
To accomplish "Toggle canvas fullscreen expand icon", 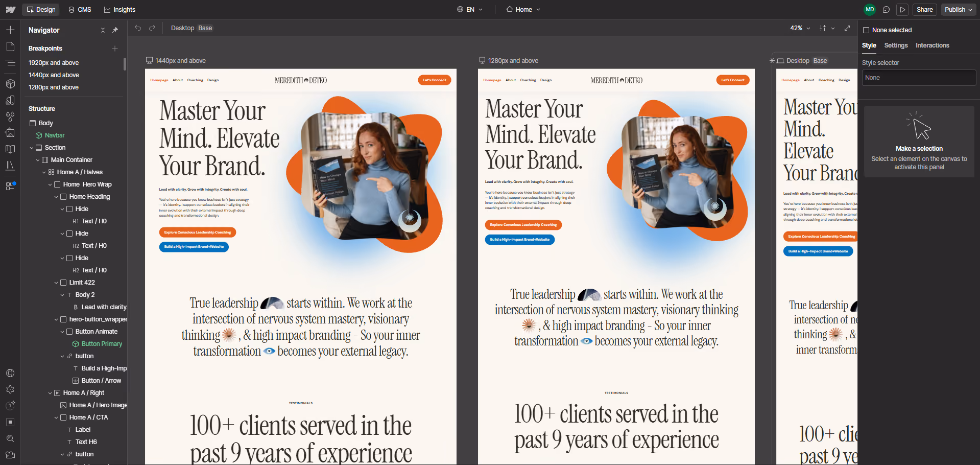I will click(847, 28).
